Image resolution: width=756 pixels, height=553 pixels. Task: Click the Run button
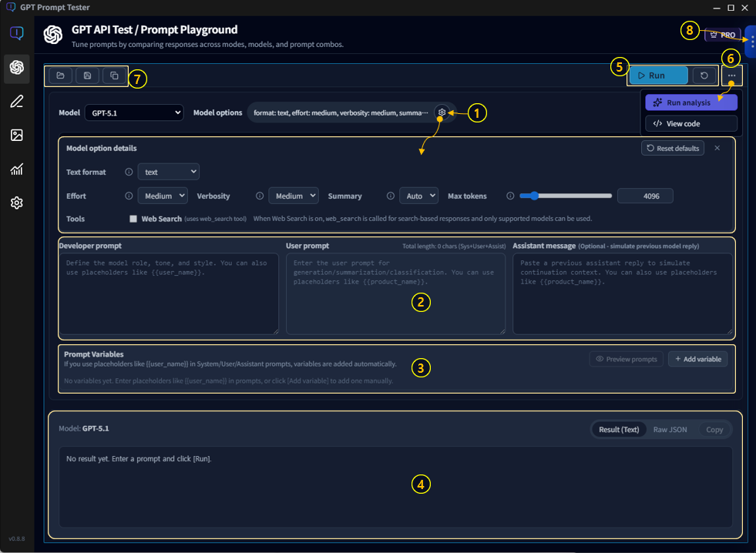tap(657, 75)
